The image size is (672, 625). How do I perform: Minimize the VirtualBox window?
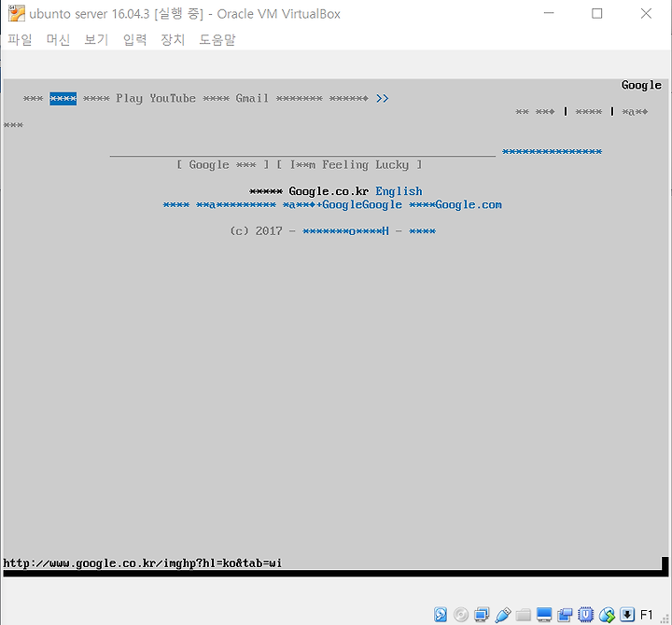549,13
